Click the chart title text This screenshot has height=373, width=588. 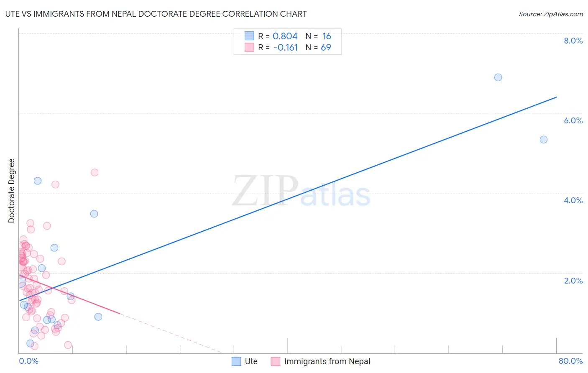pyautogui.click(x=156, y=14)
